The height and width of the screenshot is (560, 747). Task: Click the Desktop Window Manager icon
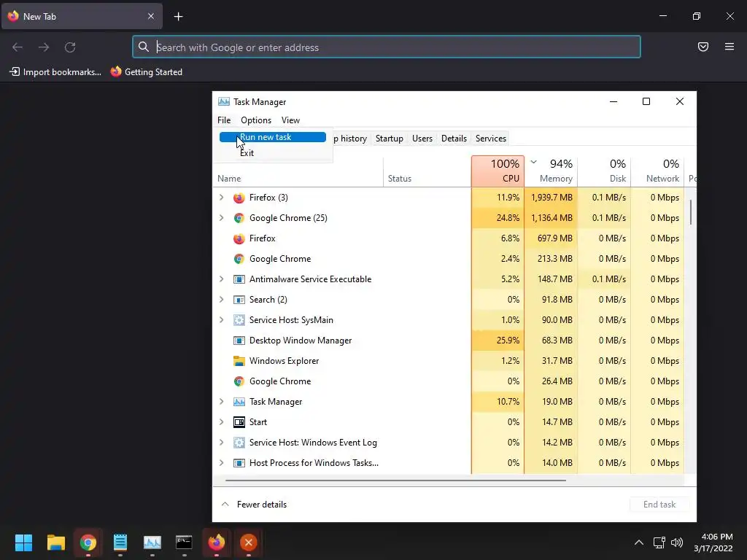239,341
